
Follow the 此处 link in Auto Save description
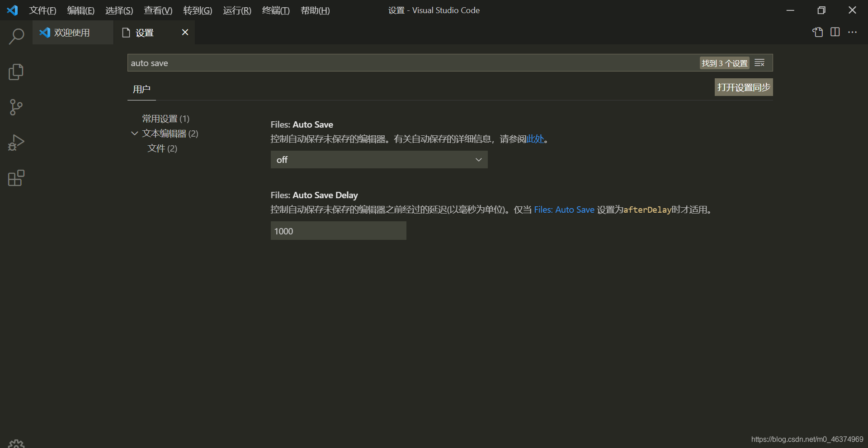[535, 139]
